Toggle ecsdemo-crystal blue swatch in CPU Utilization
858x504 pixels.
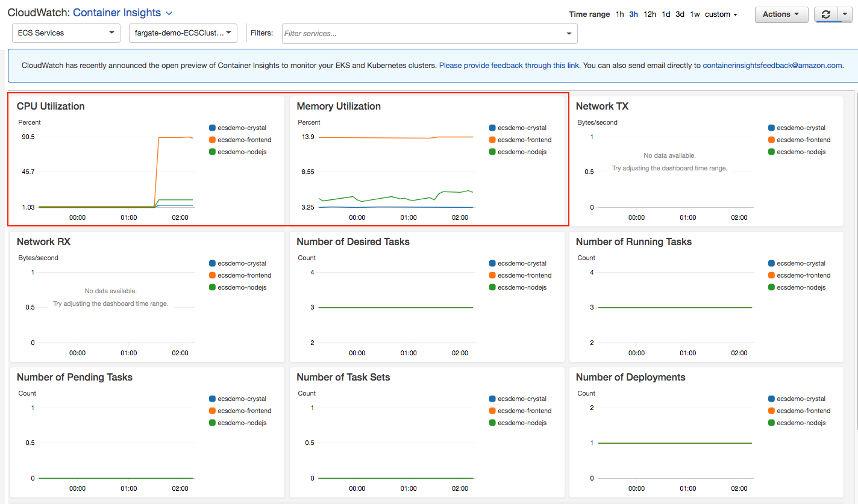pyautogui.click(x=212, y=128)
